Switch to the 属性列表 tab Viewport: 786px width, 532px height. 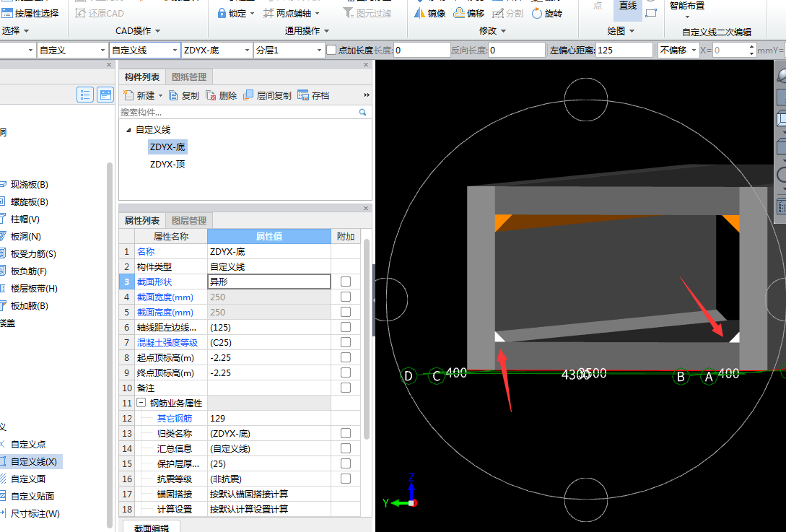142,221
